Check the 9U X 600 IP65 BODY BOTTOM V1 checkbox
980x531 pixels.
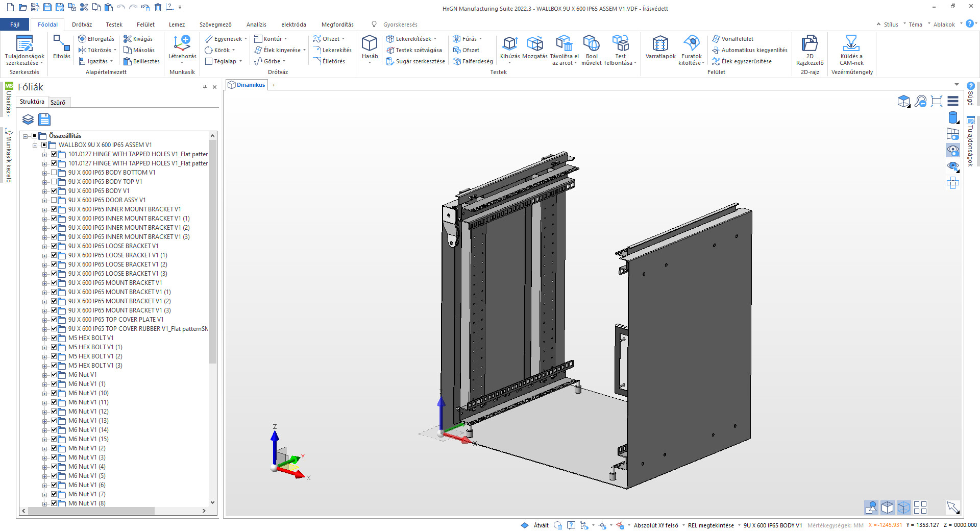click(54, 173)
